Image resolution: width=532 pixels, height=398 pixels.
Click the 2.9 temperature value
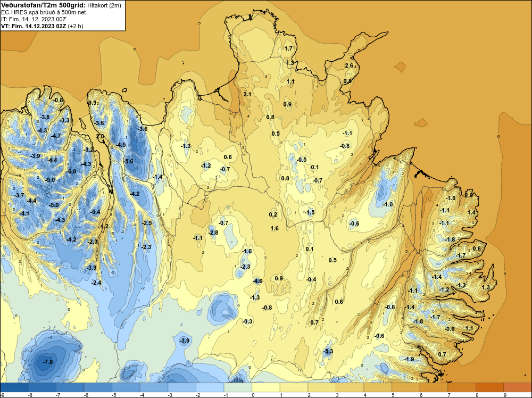469,195
